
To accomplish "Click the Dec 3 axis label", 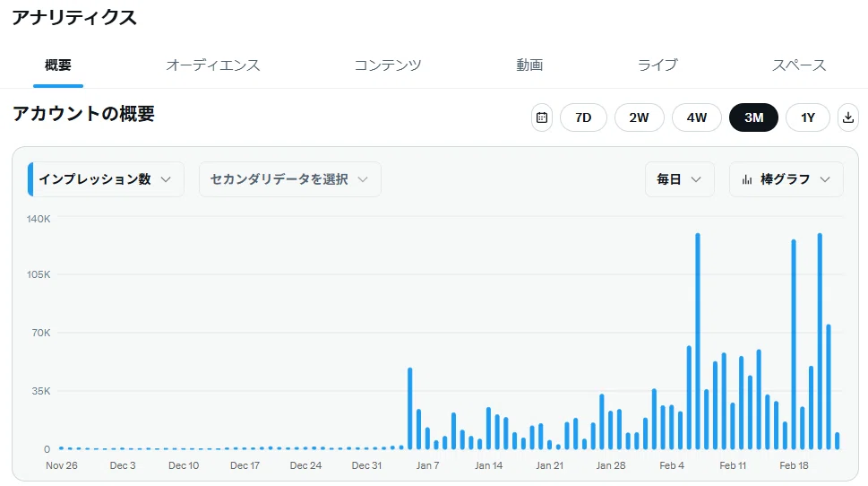I will pyautogui.click(x=123, y=465).
